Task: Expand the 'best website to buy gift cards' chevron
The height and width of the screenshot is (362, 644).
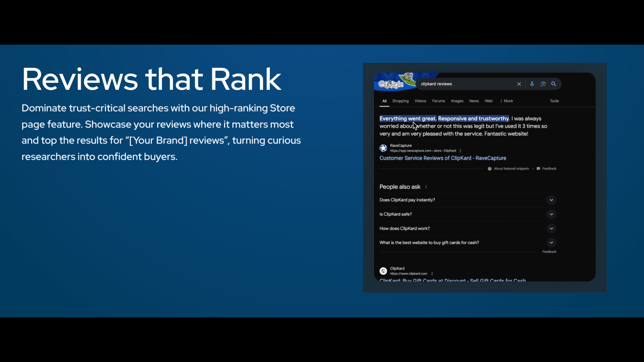Action: [x=551, y=243]
